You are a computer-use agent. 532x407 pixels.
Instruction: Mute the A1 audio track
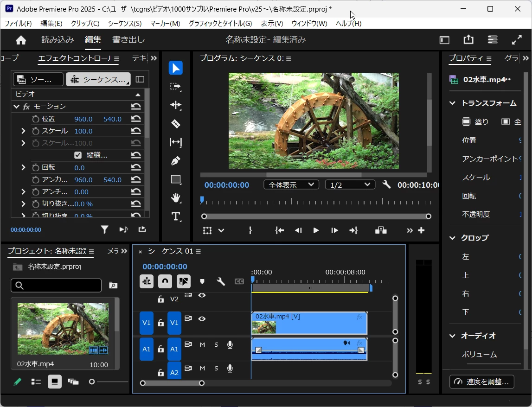coord(202,344)
